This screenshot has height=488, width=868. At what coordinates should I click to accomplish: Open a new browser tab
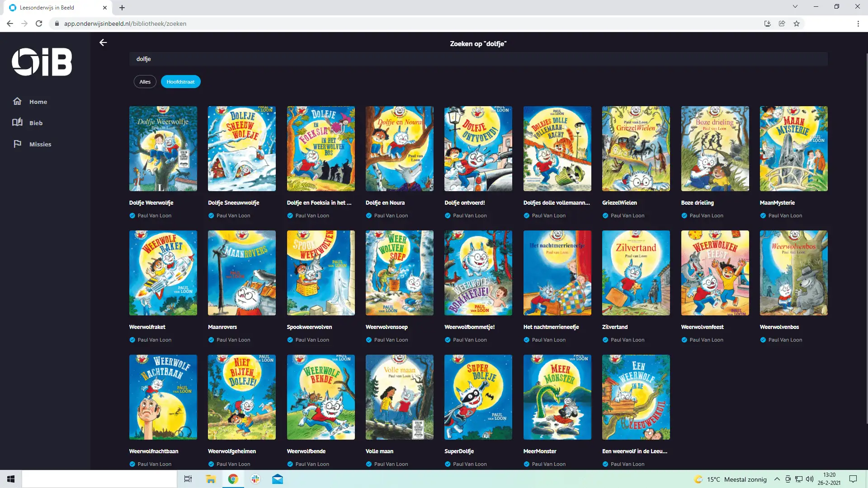click(x=122, y=8)
